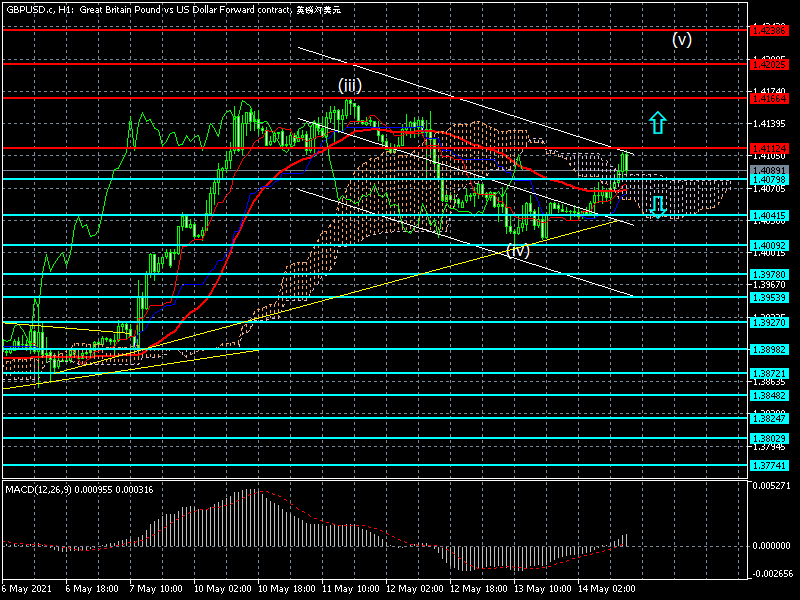Click the 14 May 02:00 time label
Screen dimensions: 800x600
607,589
